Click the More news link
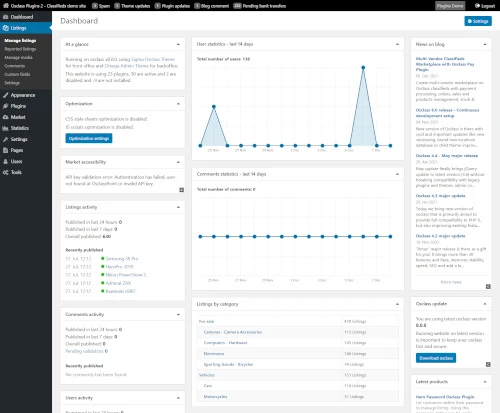The image size is (500, 413). click(451, 282)
